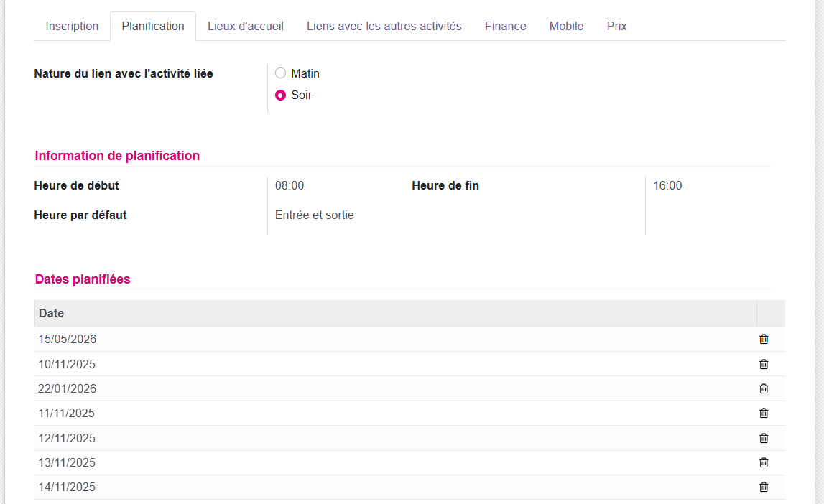824x504 pixels.
Task: Click the Planification tab
Action: [153, 26]
